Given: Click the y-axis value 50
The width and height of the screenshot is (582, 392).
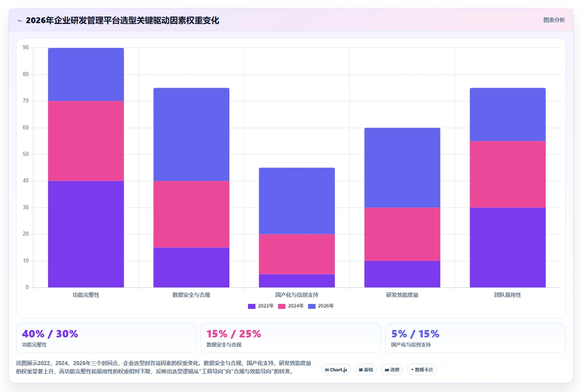Looking at the screenshot, I should click(26, 154).
